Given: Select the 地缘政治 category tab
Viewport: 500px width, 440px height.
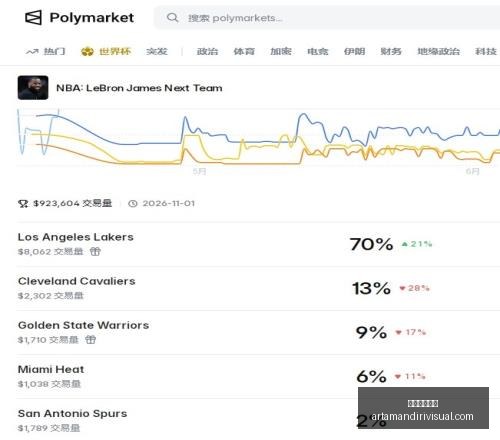Looking at the screenshot, I should point(438,52).
